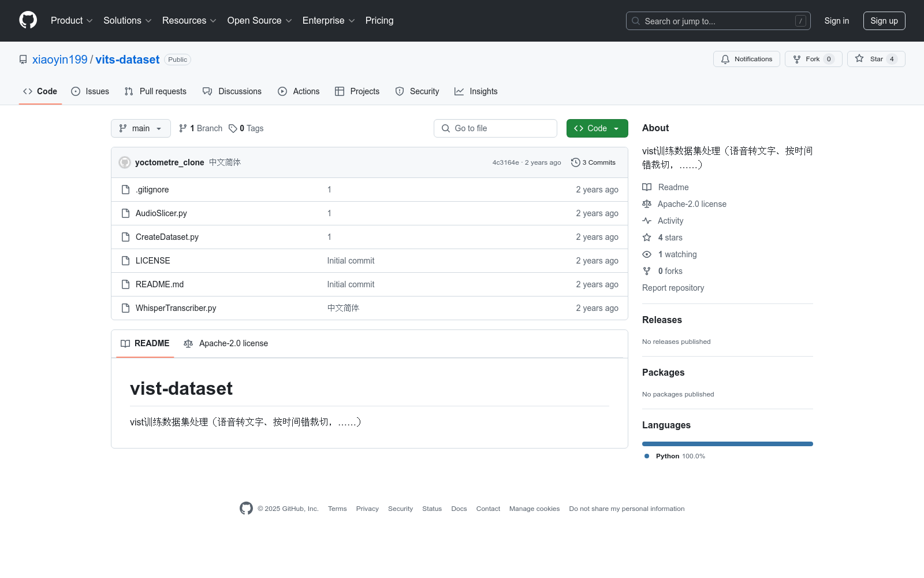Click the Python language color dot
The width and height of the screenshot is (924, 578).
point(647,456)
